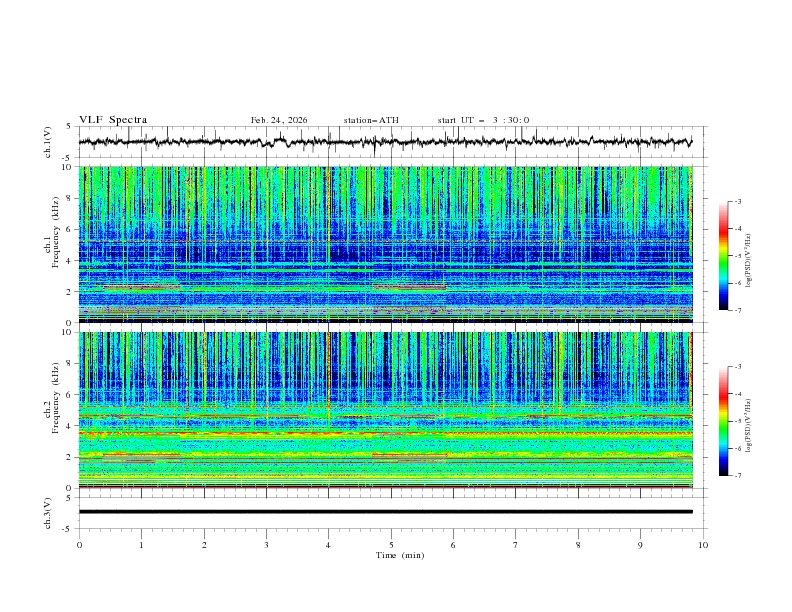Screen dimensions: 792x612
Task: Click the ch.2 colorbar log(PSD) label
Action: 749,426
